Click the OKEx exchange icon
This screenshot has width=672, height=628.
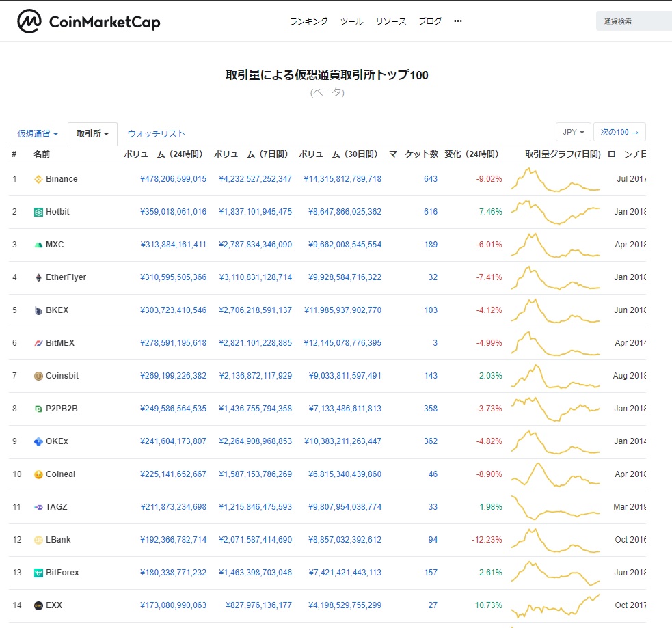[x=38, y=441]
